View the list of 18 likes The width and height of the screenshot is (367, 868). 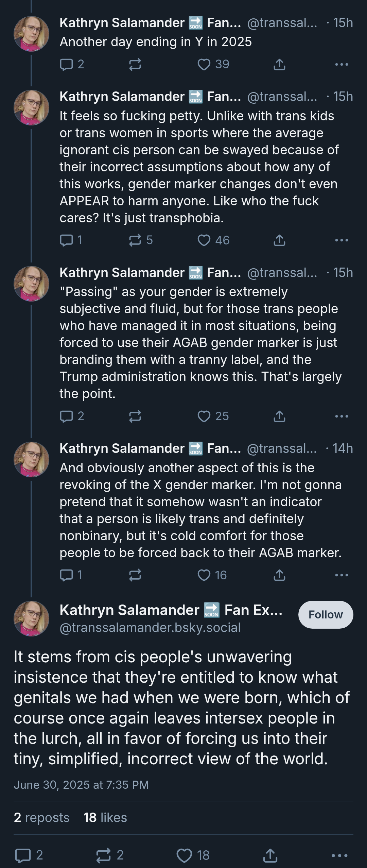[105, 817]
